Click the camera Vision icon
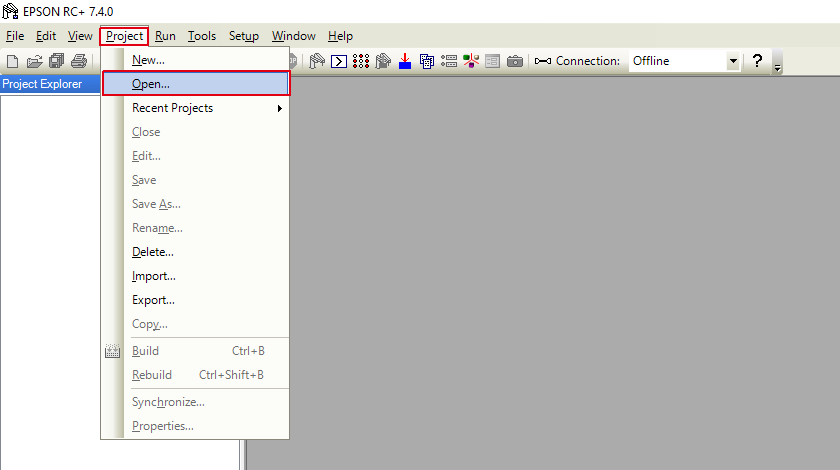This screenshot has height=470, width=840. coord(515,61)
